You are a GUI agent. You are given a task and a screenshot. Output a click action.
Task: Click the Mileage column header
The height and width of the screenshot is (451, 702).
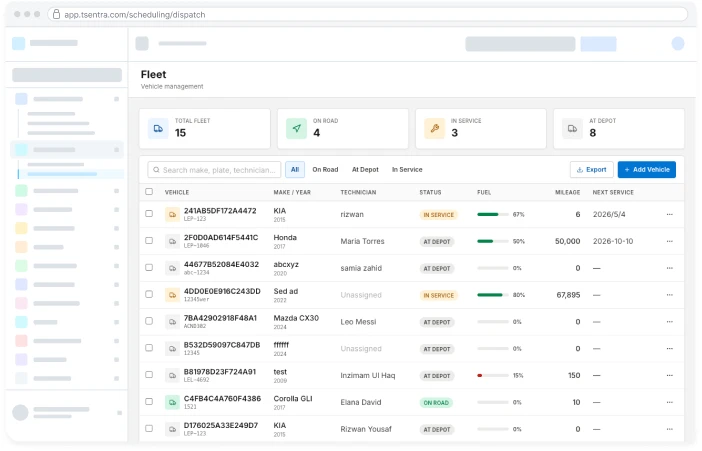point(568,193)
